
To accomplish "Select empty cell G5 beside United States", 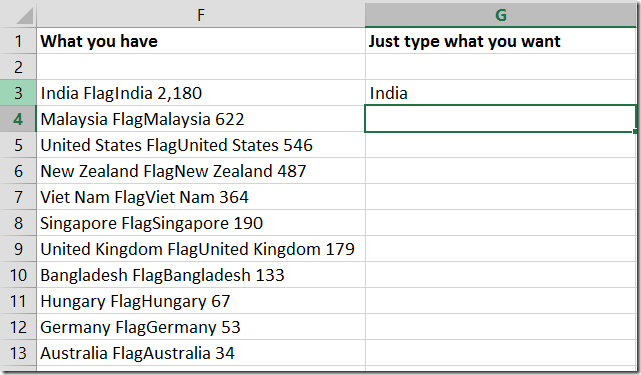I will [500, 145].
